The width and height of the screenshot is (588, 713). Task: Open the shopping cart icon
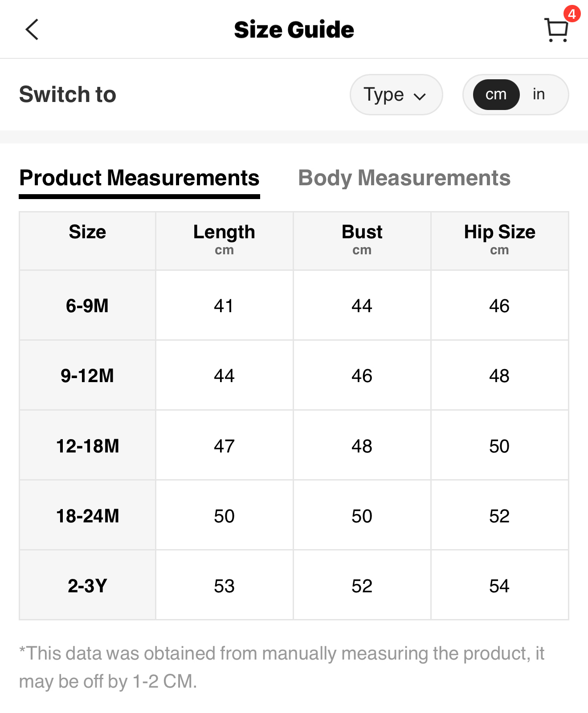(556, 30)
